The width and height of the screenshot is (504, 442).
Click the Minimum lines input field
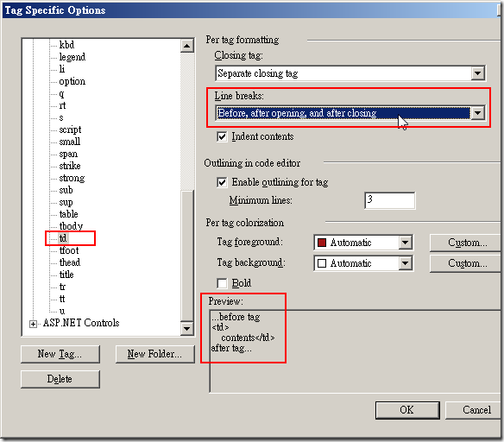pos(389,200)
